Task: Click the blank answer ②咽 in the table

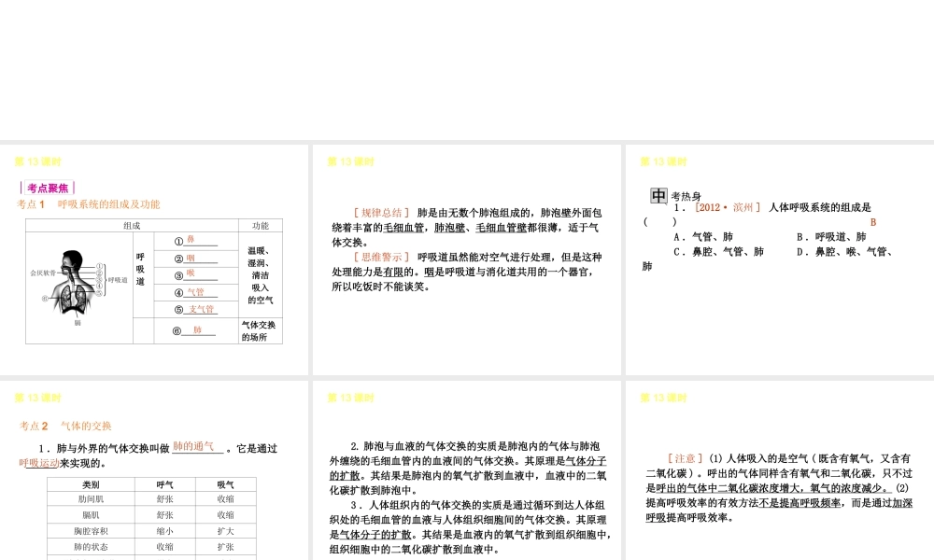Action: (x=195, y=259)
